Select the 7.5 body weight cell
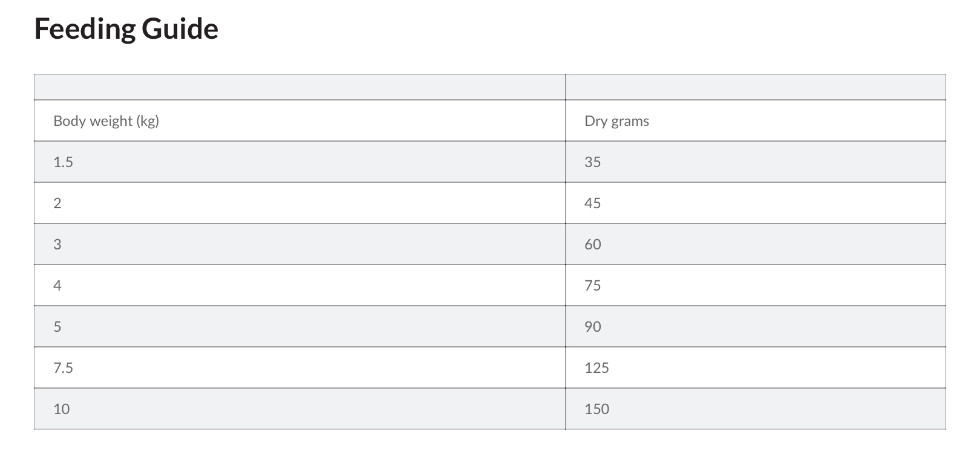Viewport: 980px width, 451px height. point(63,368)
